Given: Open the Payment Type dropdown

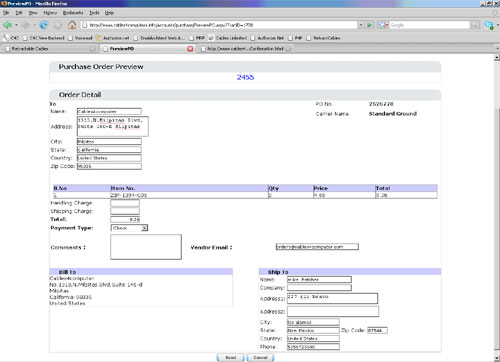Looking at the screenshot, I should click(129, 228).
